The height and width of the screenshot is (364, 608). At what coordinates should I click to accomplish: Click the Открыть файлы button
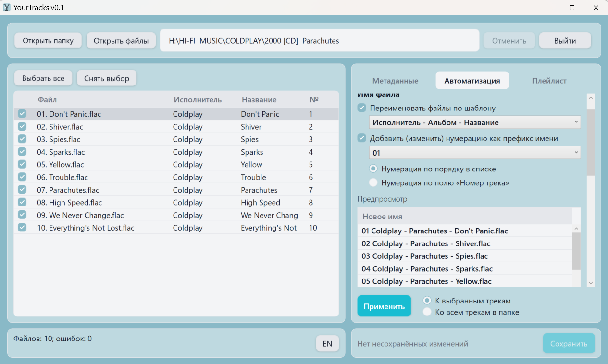coord(121,41)
